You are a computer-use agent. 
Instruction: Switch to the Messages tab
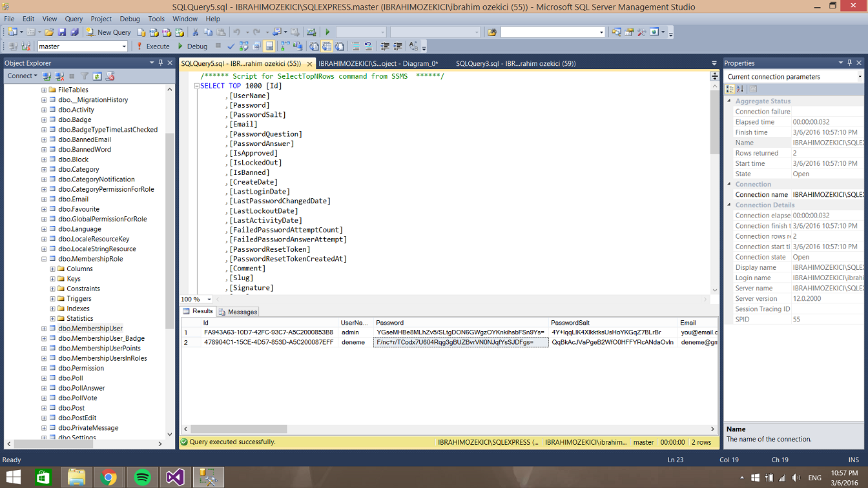point(238,312)
